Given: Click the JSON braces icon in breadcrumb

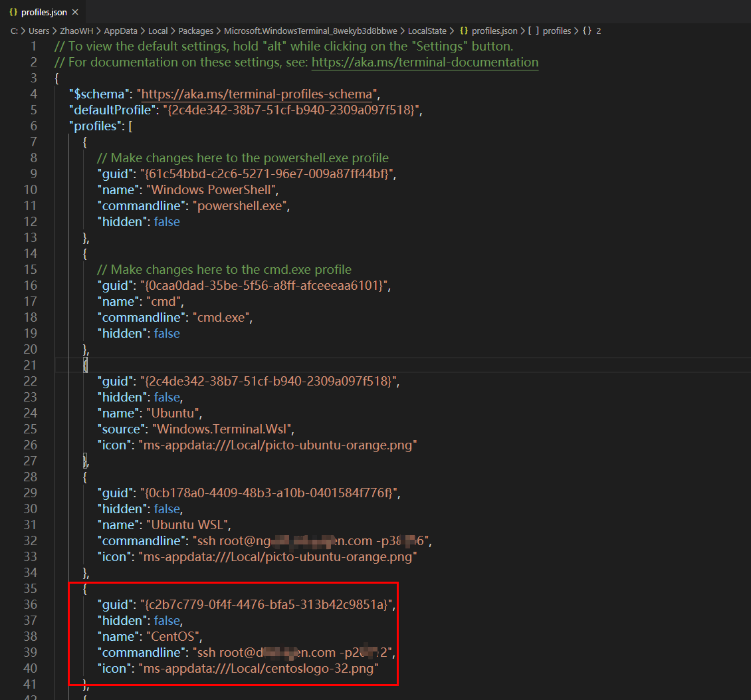Looking at the screenshot, I should coord(464,31).
